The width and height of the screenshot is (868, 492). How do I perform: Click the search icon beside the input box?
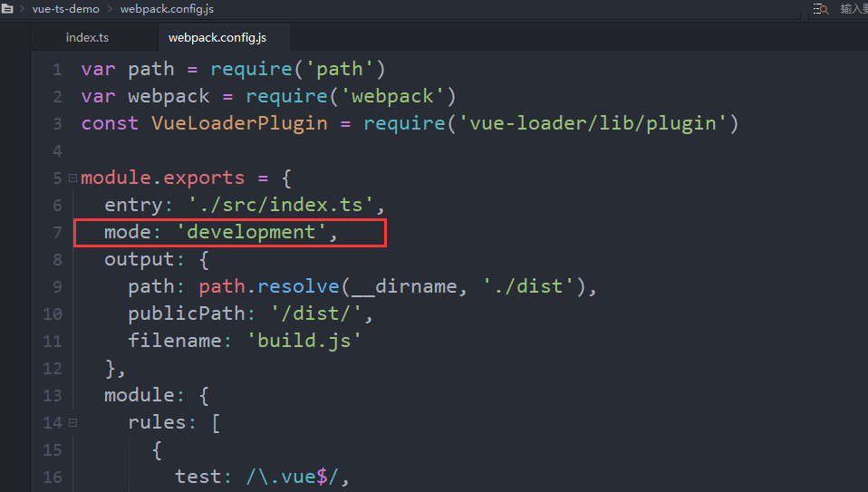[x=821, y=9]
